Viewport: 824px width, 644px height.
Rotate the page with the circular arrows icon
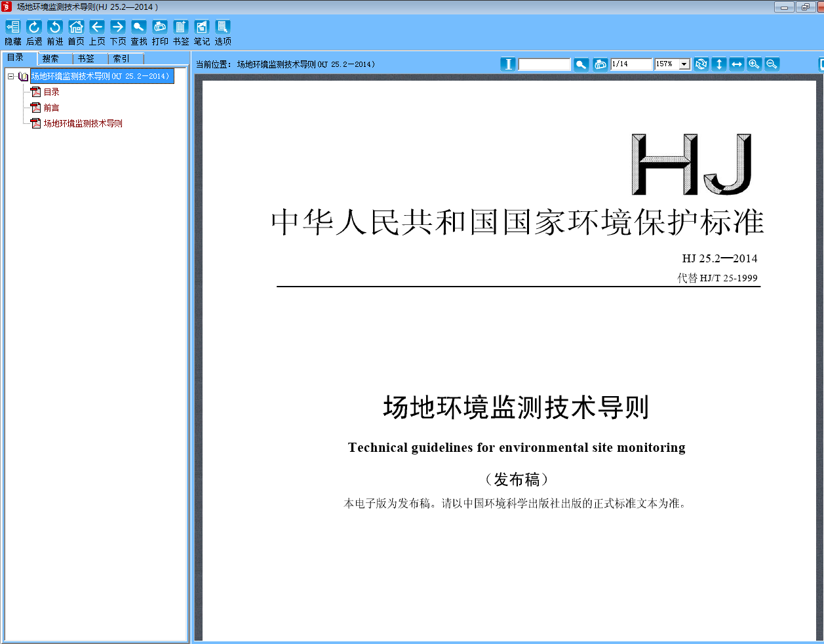(701, 64)
